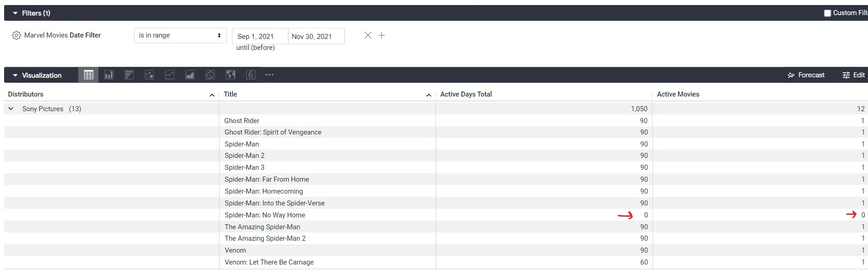Click the Sony Pictures distributor label
868x270 pixels.
click(43, 109)
